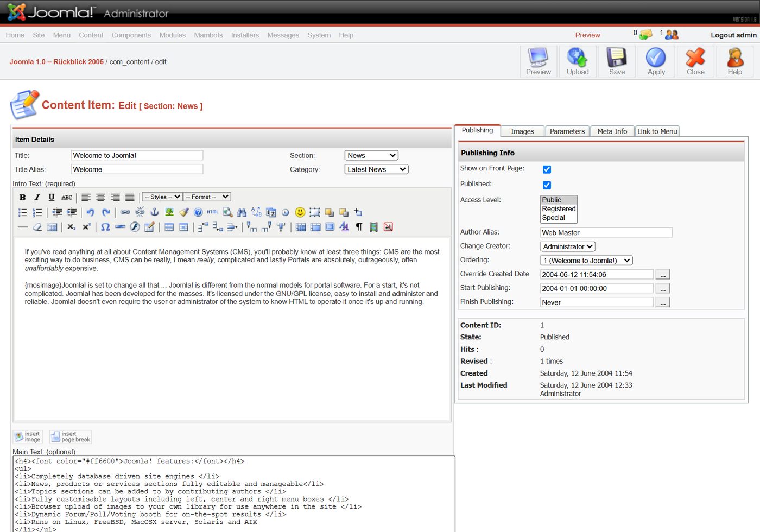Insert an unordered bullet list
Viewport: 760px width, 532px height.
[22, 212]
